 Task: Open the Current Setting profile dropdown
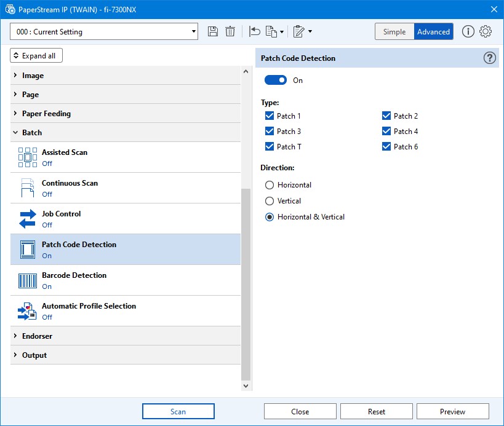point(104,32)
